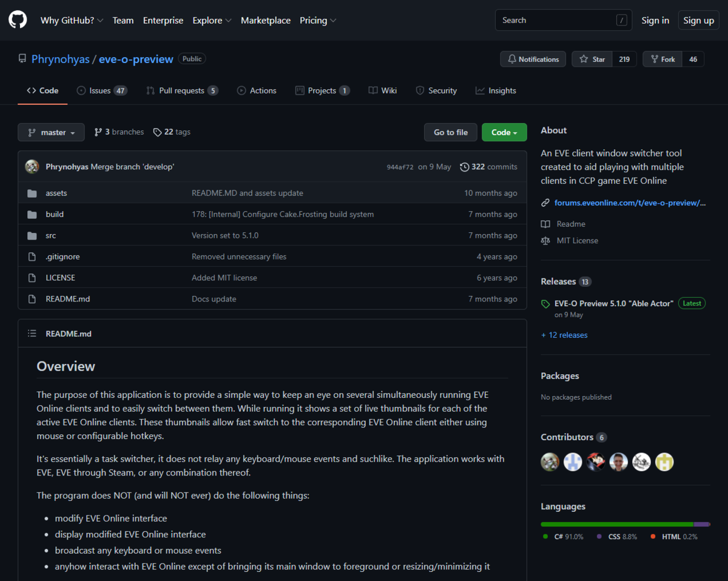Open the 219 stargazers count
The height and width of the screenshot is (581, 728).
(624, 59)
